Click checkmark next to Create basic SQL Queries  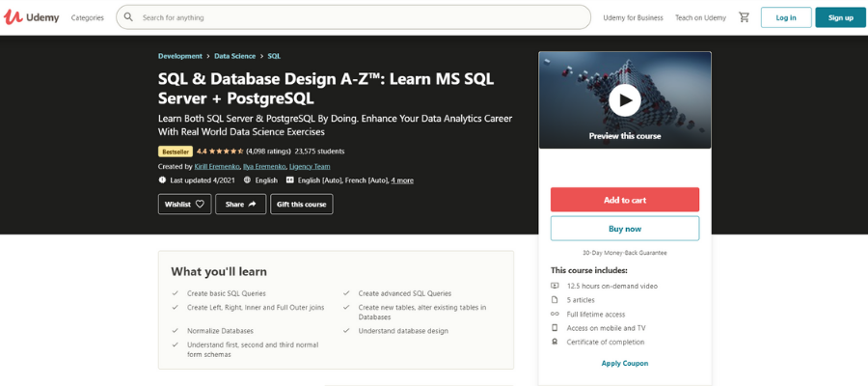[x=175, y=293]
